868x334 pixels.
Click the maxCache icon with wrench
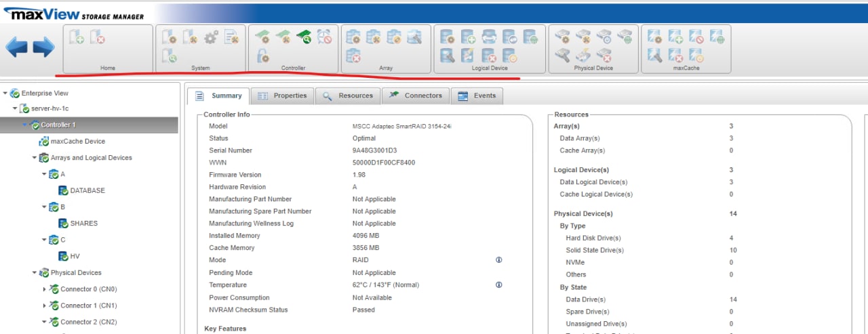(654, 56)
